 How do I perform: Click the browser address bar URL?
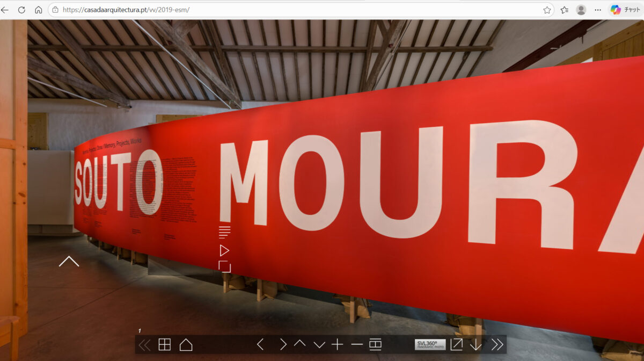click(301, 10)
